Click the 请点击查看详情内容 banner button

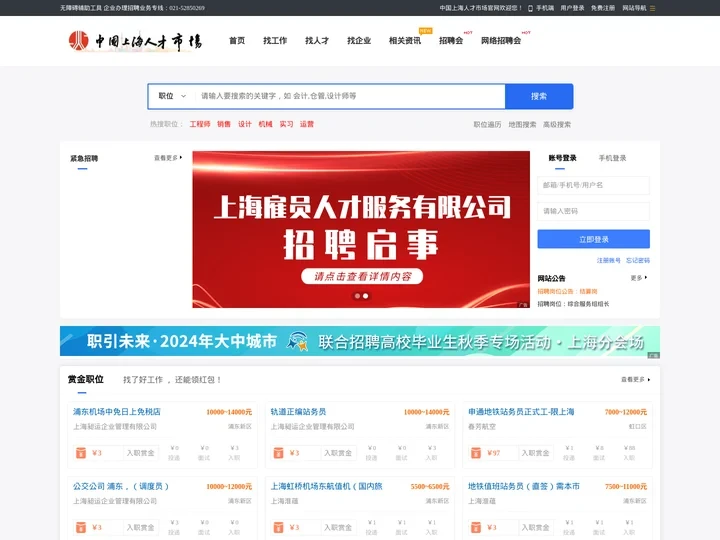point(362,276)
